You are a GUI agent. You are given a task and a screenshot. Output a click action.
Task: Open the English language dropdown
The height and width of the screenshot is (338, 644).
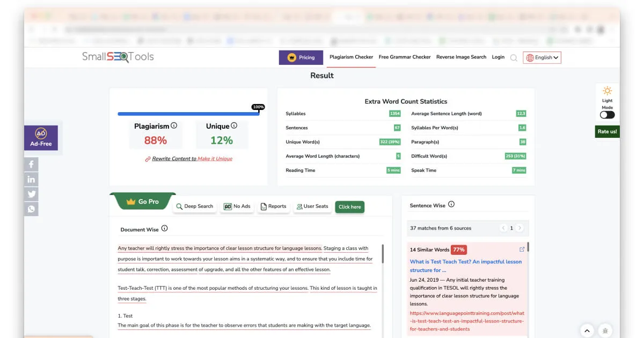point(542,57)
